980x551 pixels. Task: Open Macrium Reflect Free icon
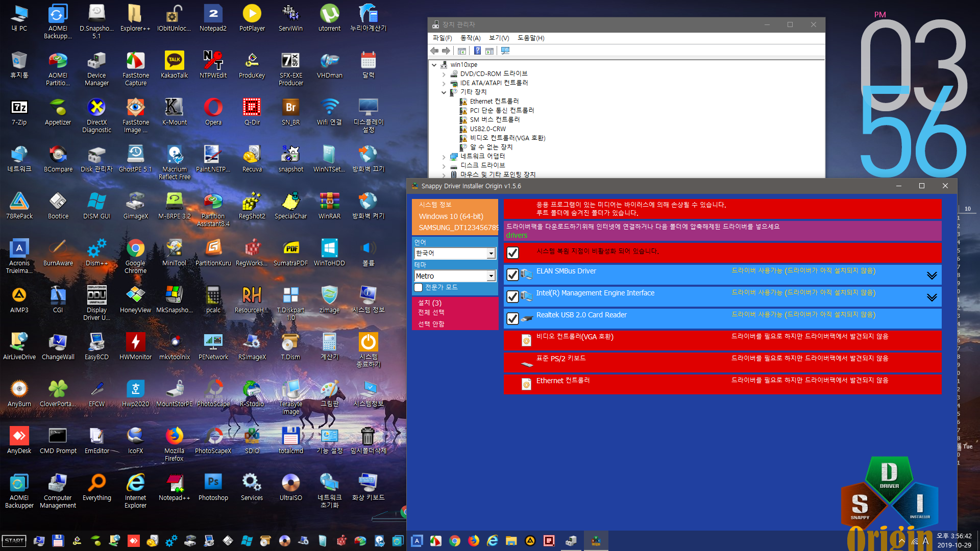[x=174, y=162]
